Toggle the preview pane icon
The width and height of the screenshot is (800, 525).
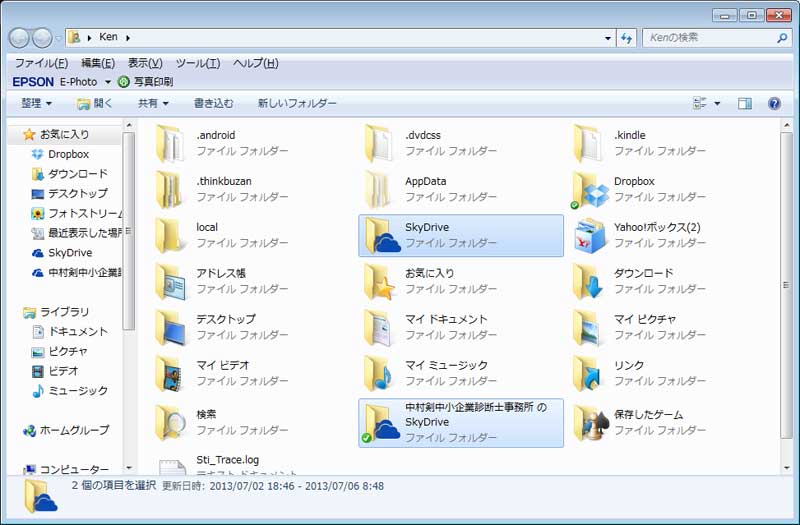(744, 103)
